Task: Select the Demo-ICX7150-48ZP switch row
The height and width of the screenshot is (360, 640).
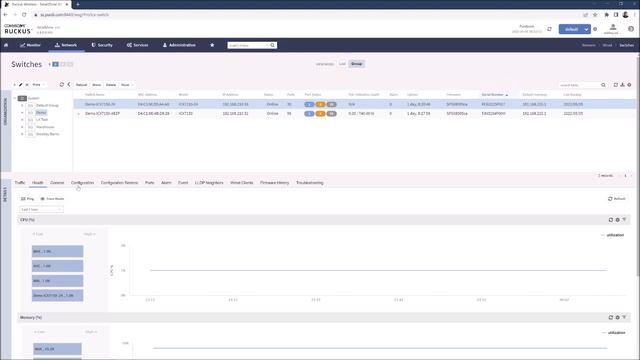Action: pos(354,113)
